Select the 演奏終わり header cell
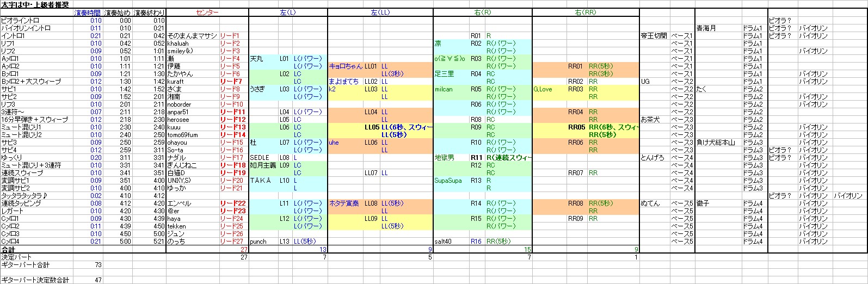The width and height of the screenshot is (868, 284). (149, 13)
